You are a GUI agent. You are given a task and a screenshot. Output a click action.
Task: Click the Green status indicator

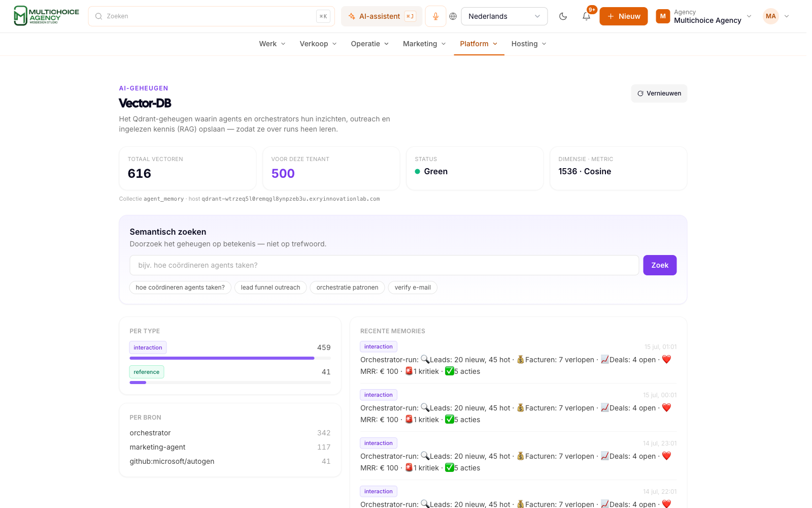click(x=431, y=172)
